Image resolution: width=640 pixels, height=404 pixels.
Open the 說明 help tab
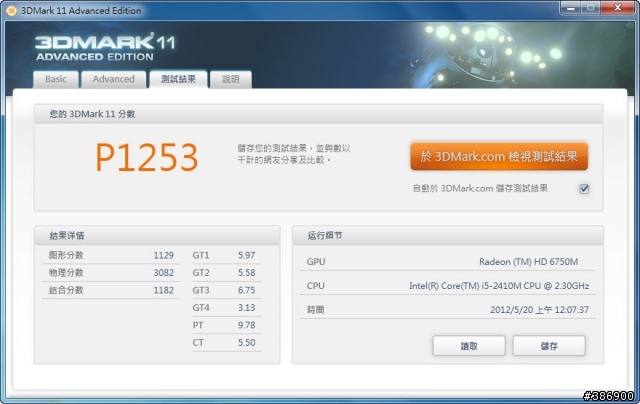point(231,79)
